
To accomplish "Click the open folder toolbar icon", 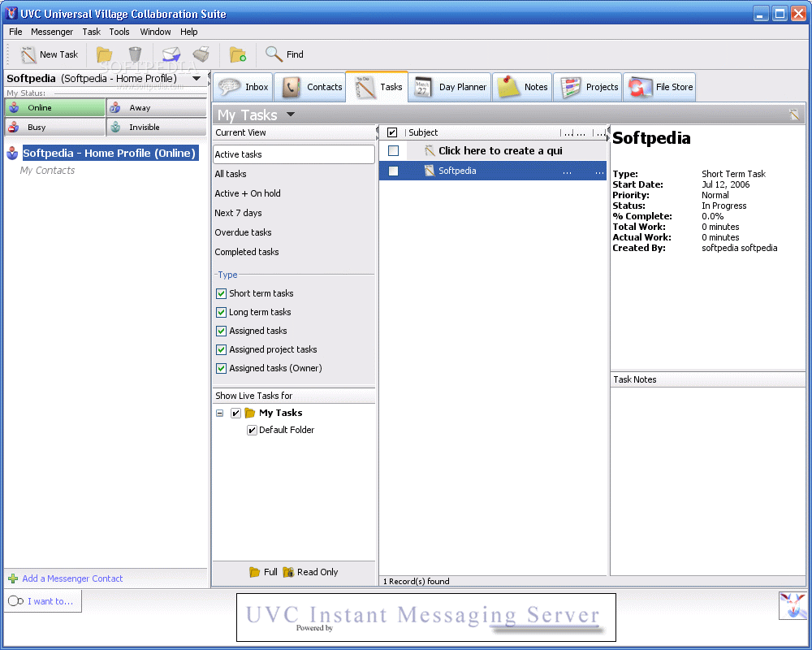I will (104, 54).
